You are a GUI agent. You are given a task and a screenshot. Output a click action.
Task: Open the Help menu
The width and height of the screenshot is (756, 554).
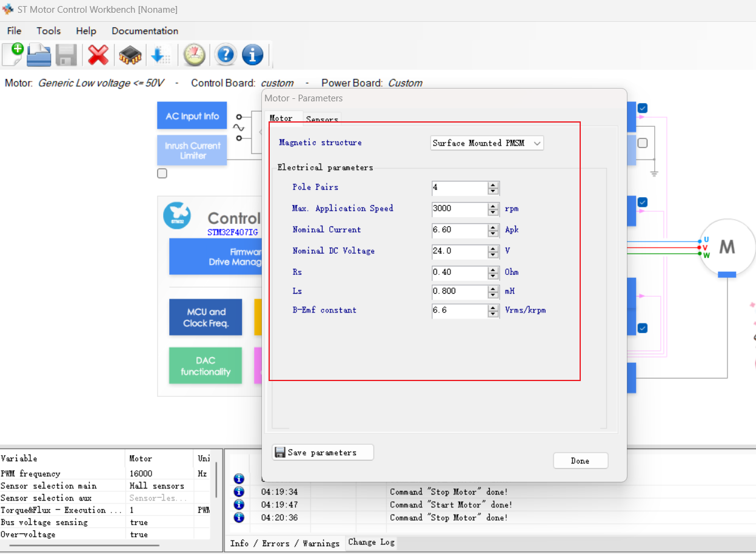coord(86,31)
